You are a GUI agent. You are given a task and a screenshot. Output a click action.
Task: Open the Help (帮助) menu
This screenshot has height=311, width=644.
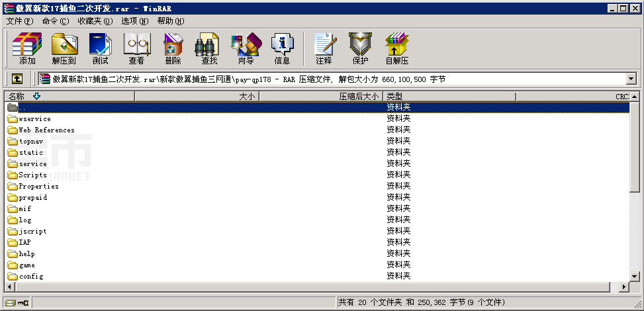pos(171,21)
